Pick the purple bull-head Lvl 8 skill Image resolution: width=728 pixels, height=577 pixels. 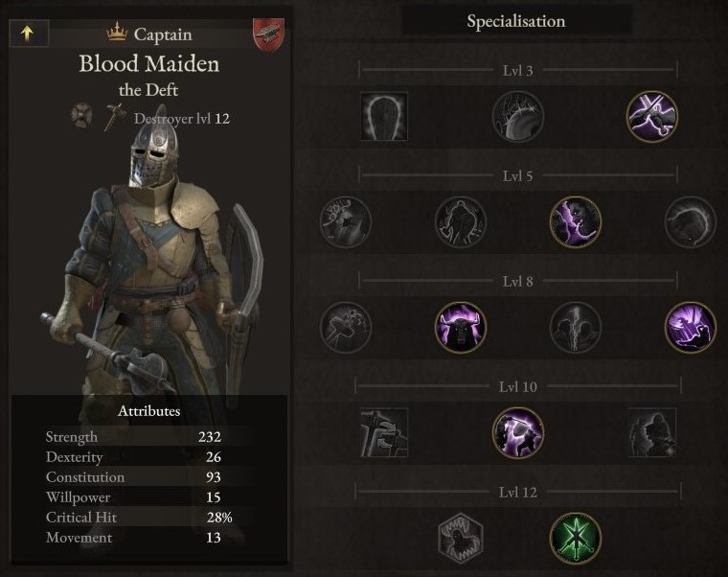click(x=461, y=327)
